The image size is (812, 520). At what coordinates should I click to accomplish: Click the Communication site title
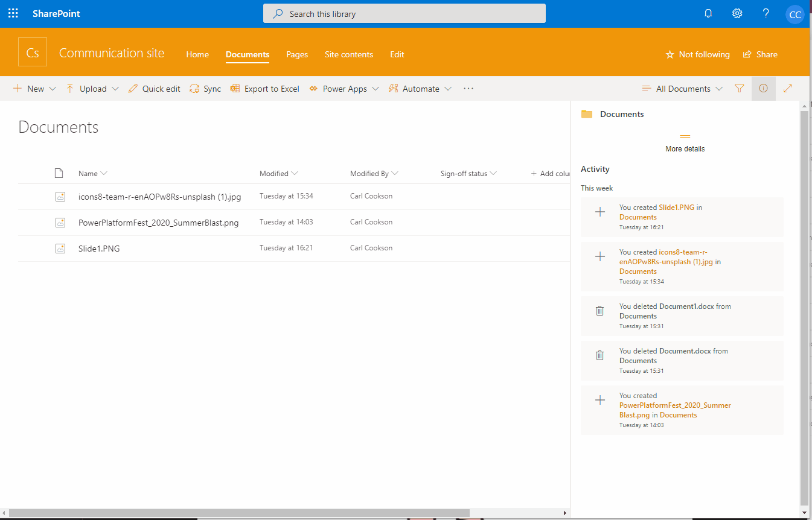(112, 53)
